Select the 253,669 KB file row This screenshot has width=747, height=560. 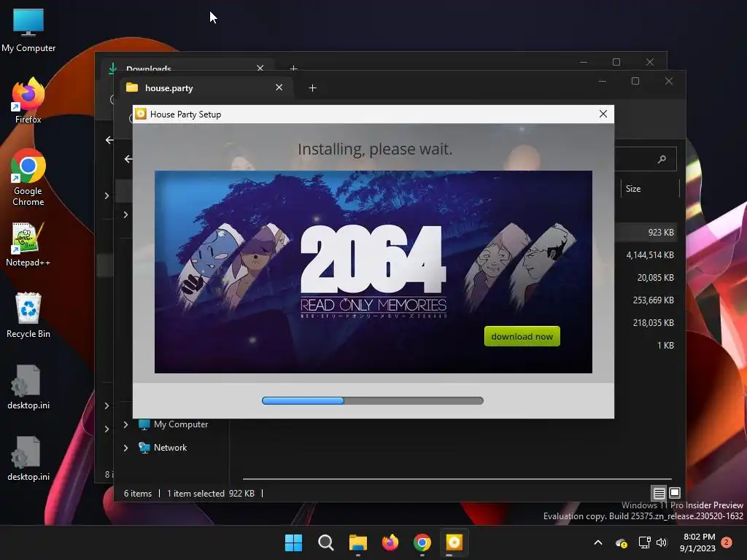coord(646,300)
